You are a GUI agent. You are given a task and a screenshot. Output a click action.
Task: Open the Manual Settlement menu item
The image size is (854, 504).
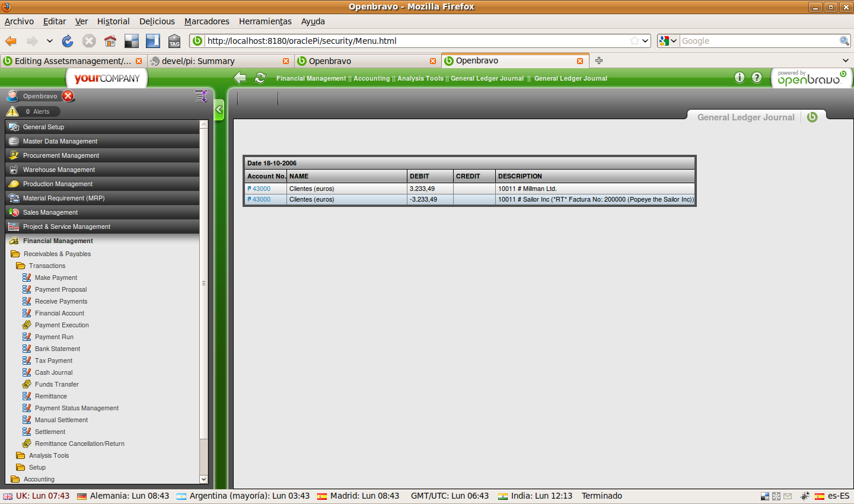[61, 420]
